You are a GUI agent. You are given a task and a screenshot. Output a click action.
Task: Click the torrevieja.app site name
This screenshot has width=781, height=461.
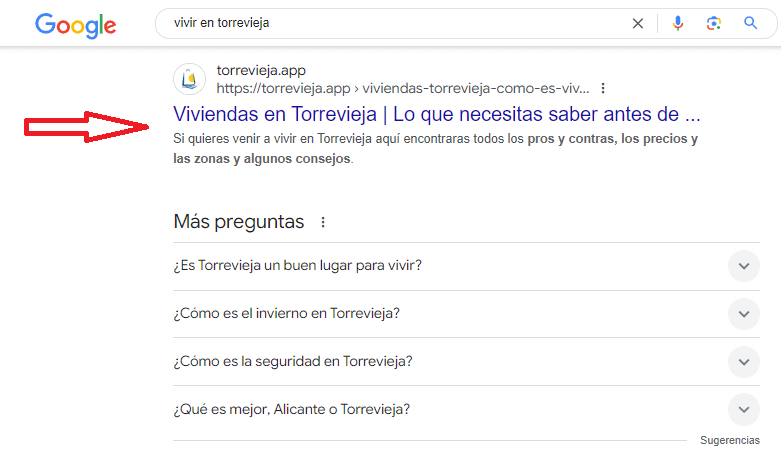coord(261,71)
